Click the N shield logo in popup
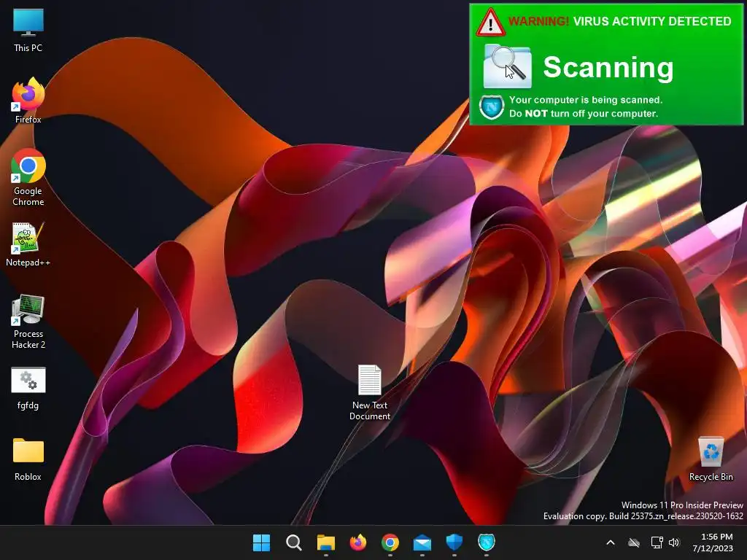The width and height of the screenshot is (747, 560). coord(492,107)
